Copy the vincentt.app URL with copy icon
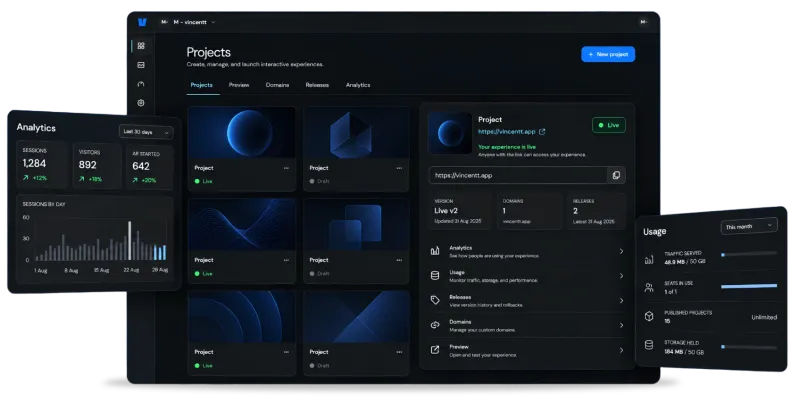The width and height of the screenshot is (800, 414). tap(616, 175)
